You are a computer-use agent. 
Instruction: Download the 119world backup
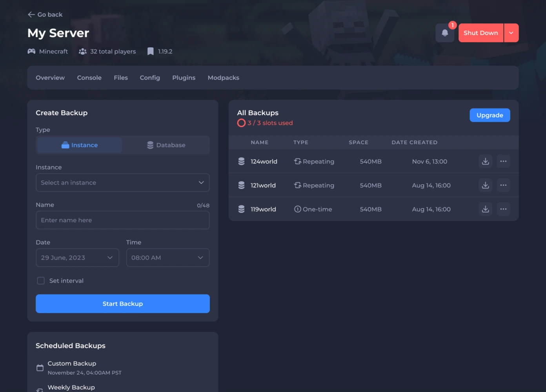[x=485, y=209]
